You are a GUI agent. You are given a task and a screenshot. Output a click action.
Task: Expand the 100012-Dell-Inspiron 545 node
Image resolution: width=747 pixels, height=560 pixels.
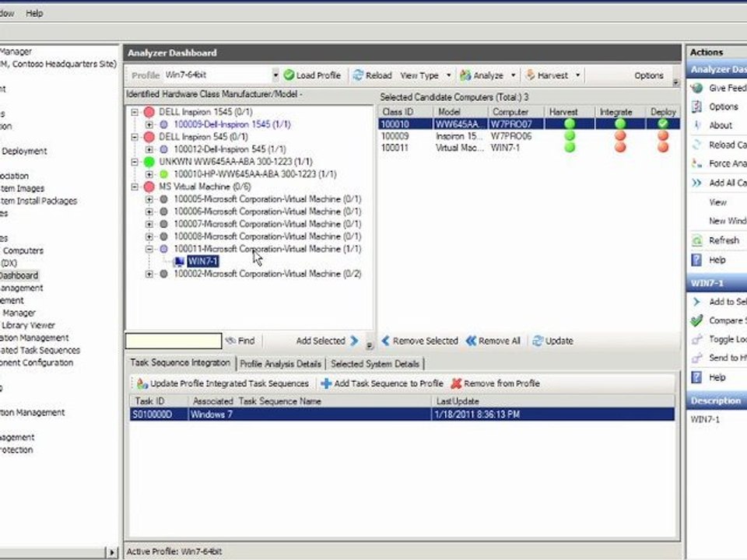(x=149, y=149)
